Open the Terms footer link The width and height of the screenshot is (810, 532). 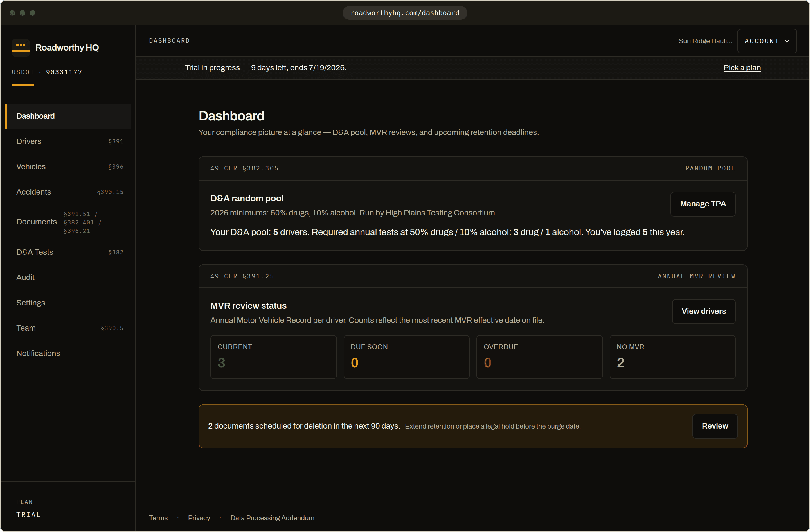coord(158,518)
